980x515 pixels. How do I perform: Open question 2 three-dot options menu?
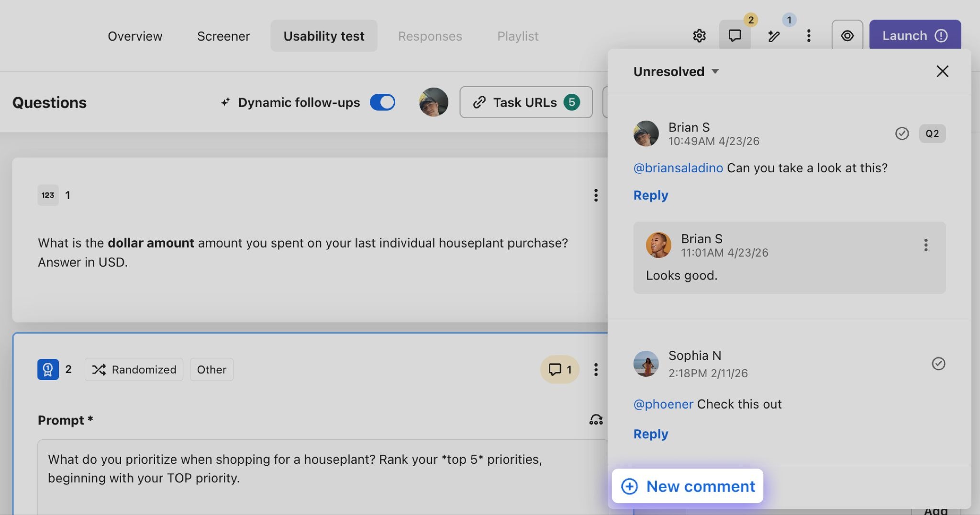click(x=596, y=369)
